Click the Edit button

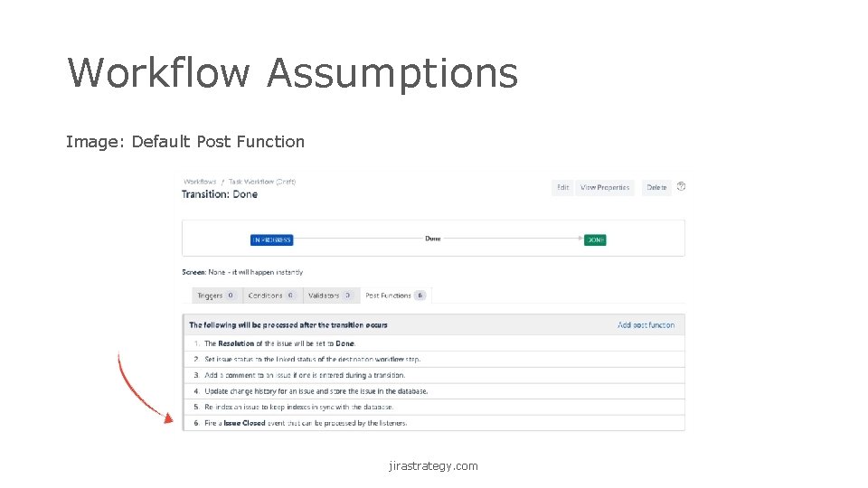[562, 187]
